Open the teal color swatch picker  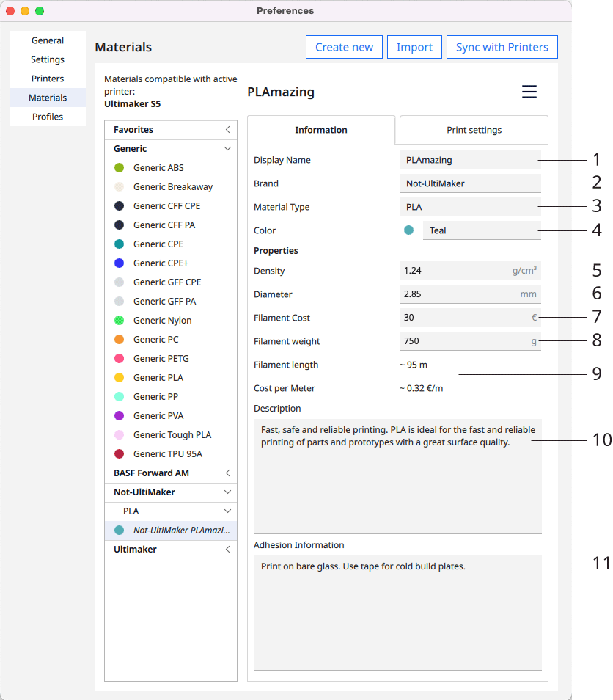[x=408, y=230]
